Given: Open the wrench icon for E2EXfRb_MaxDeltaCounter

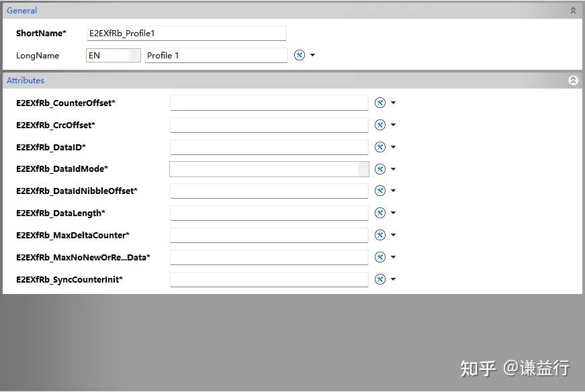Looking at the screenshot, I should pyautogui.click(x=380, y=235).
